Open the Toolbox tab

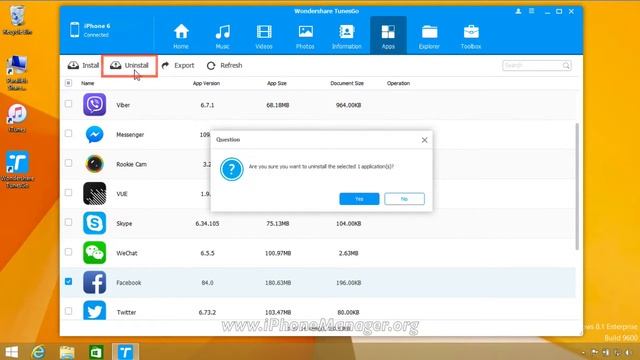pos(471,36)
